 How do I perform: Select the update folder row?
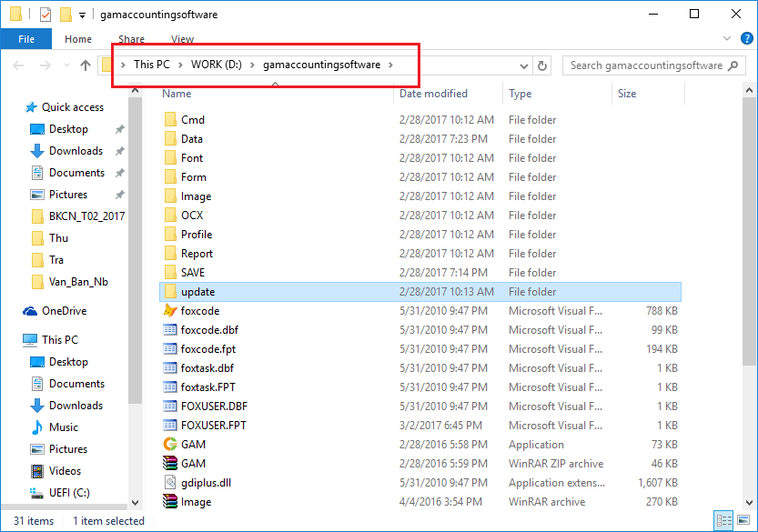420,292
